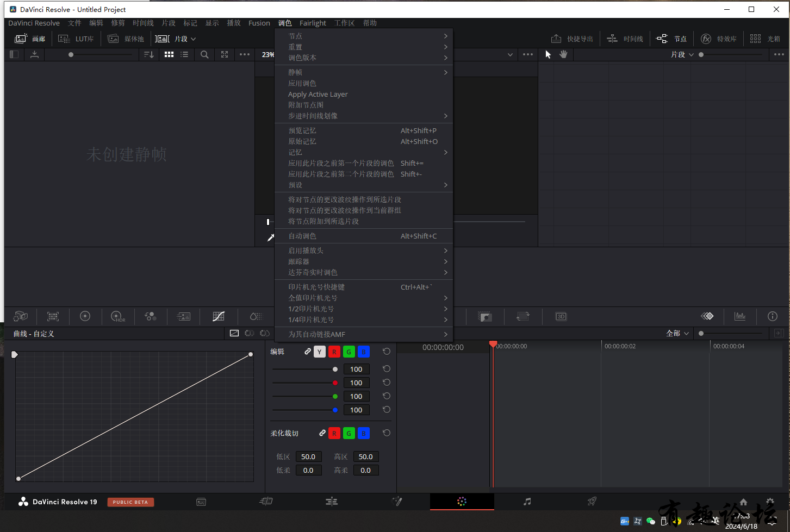This screenshot has width=790, height=532.
Task: Open the 3D stereoscopic palette
Action: point(561,316)
